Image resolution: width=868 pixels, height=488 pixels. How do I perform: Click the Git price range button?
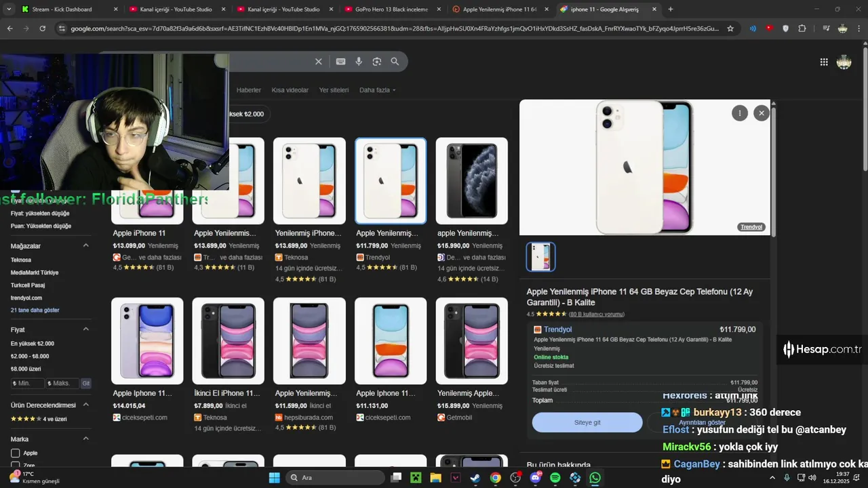(x=85, y=384)
